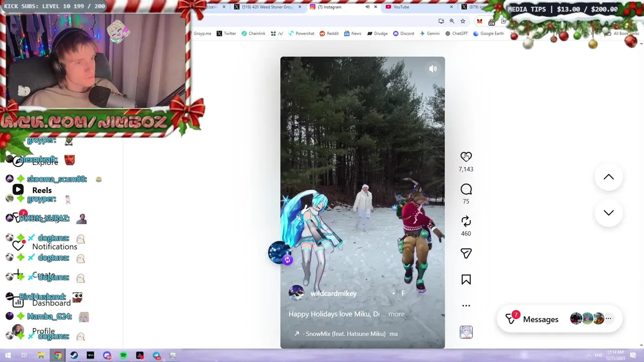The image size is (644, 362).
Task: Open the Reddit bookmark
Action: click(x=329, y=34)
